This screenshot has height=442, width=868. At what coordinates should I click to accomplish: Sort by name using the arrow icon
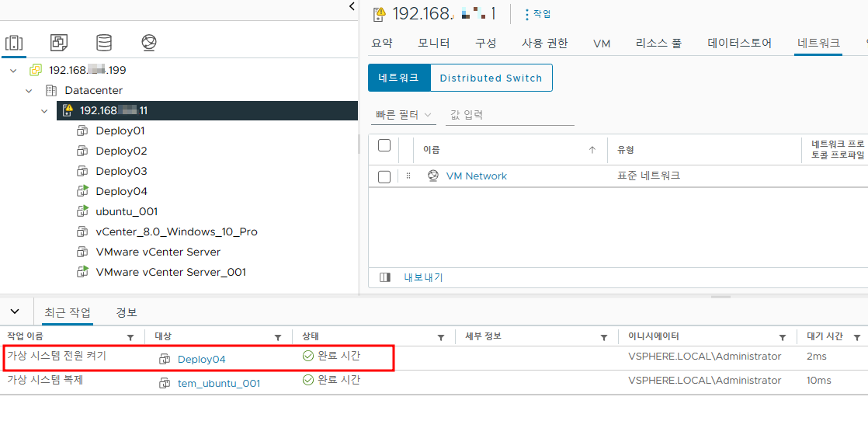click(x=592, y=150)
